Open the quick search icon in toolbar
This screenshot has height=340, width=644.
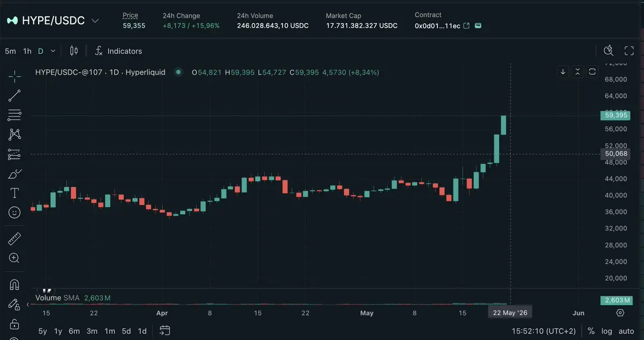click(609, 51)
